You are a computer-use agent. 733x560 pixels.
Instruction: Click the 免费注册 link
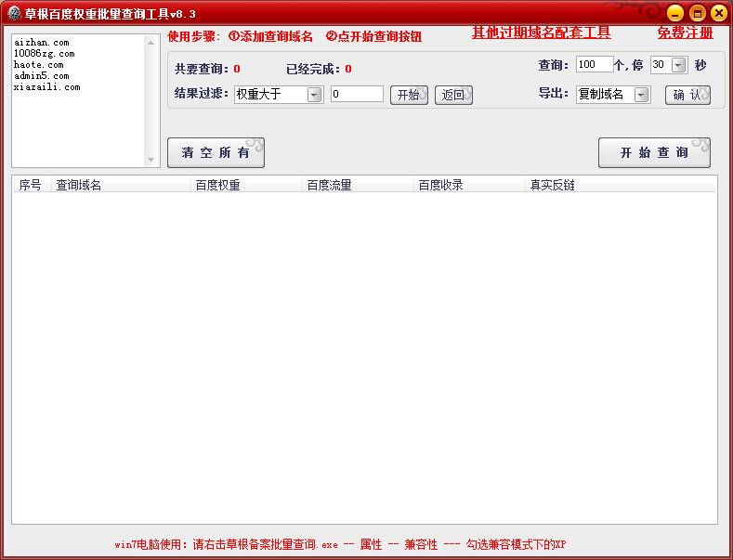click(685, 33)
